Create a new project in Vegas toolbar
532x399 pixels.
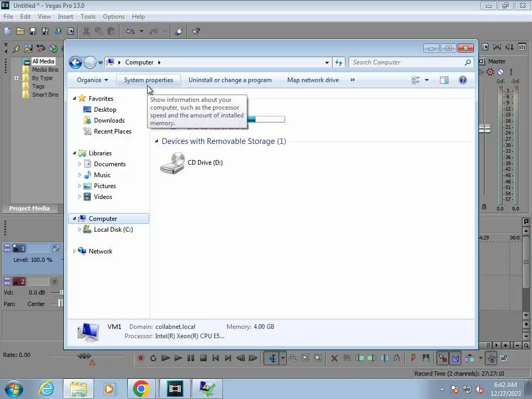tap(7, 31)
